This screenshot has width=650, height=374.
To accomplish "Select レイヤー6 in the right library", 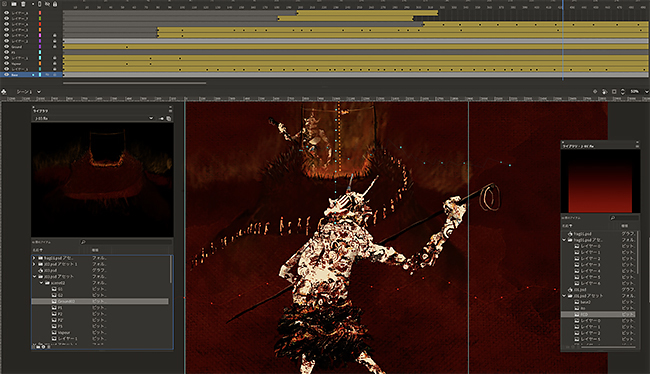I will (x=590, y=283).
